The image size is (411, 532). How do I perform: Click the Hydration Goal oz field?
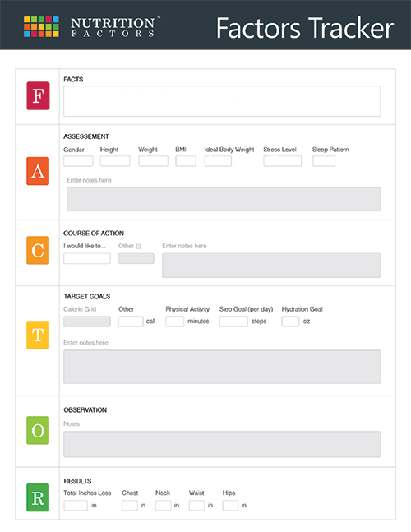click(290, 322)
